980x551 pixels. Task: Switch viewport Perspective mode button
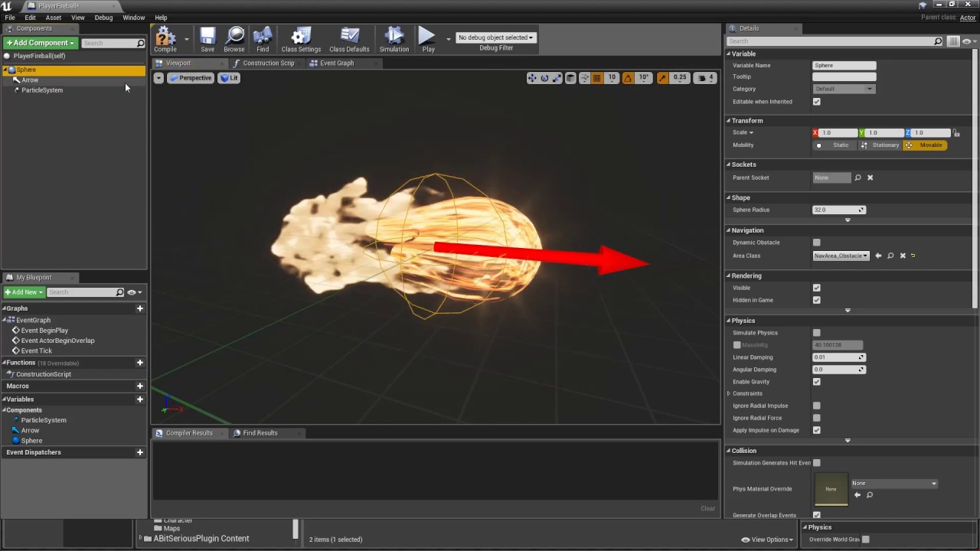[190, 78]
